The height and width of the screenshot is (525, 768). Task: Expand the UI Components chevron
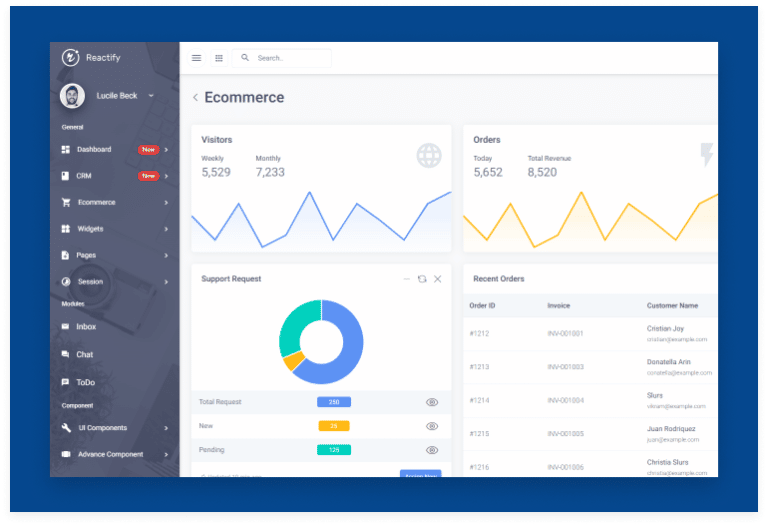[167, 428]
